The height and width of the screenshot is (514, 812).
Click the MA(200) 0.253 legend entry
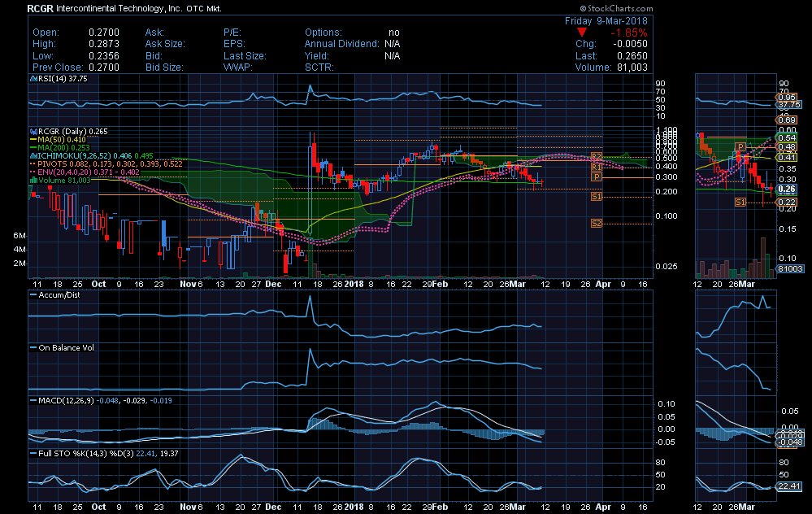point(59,148)
